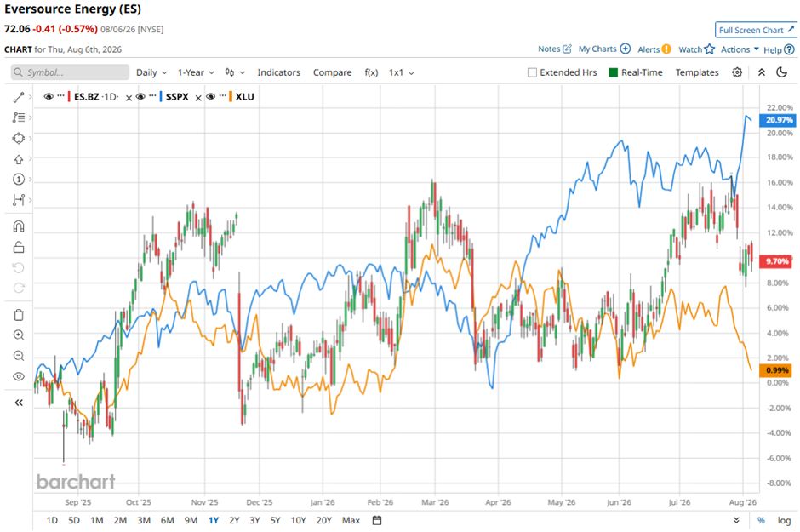Open ES.BZ series options menu
This screenshot has width=800, height=532.
60,96
